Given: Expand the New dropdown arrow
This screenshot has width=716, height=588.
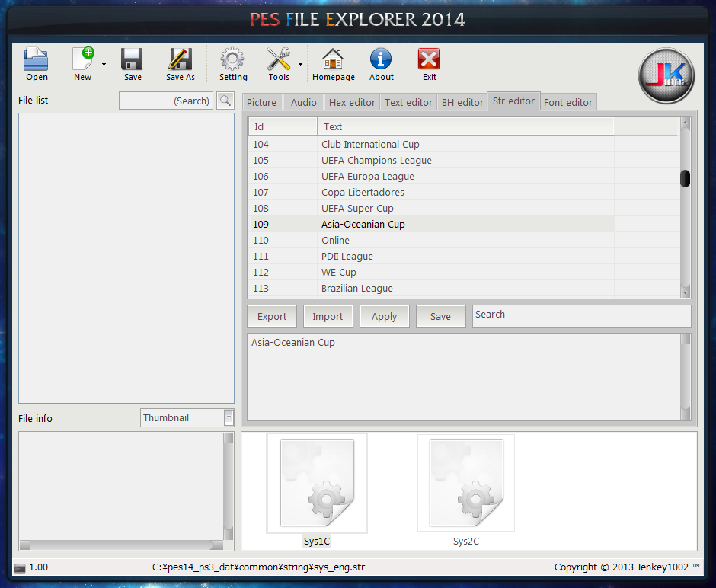Looking at the screenshot, I should (104, 65).
